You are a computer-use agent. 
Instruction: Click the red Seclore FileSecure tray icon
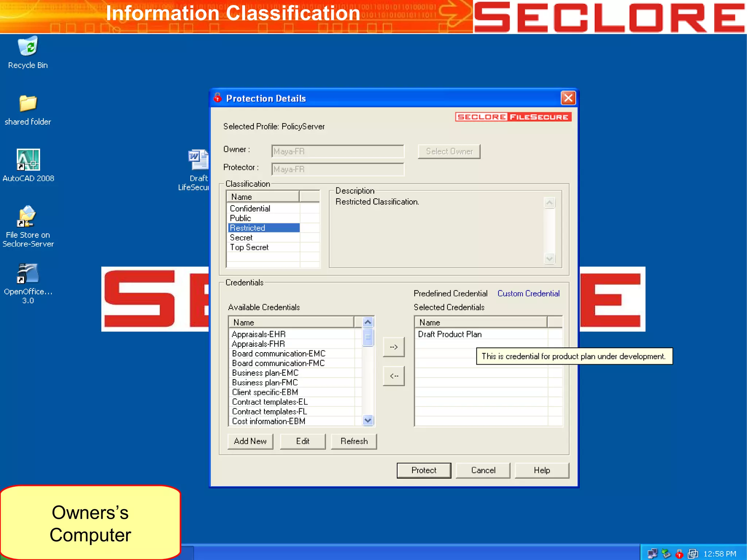click(x=679, y=554)
